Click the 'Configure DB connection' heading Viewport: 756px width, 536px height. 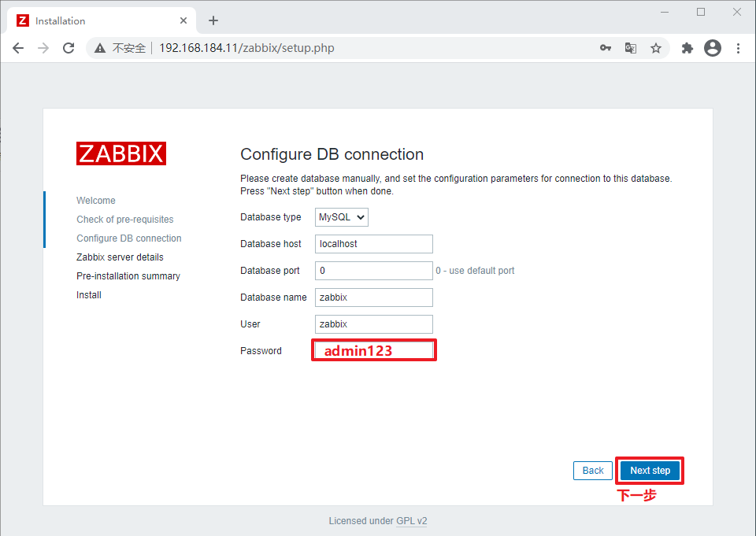[x=332, y=154]
